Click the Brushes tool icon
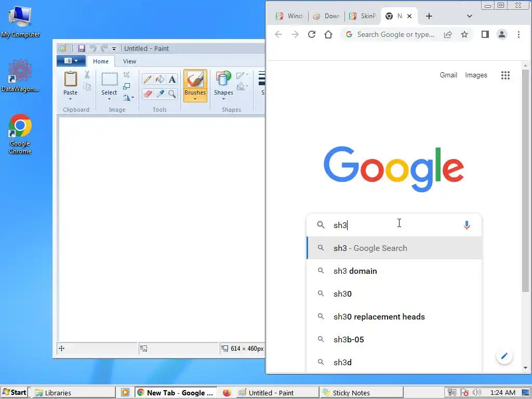The width and height of the screenshot is (532, 399). (x=195, y=79)
